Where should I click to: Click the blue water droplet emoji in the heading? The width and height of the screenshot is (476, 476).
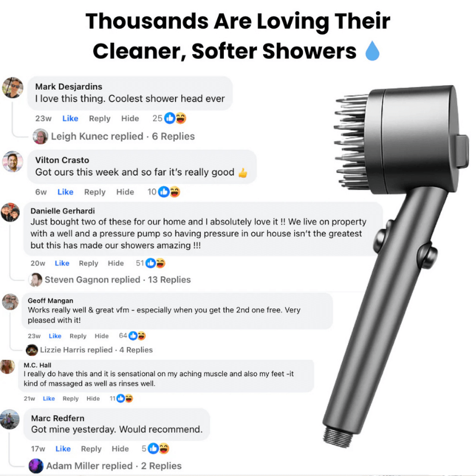[372, 51]
